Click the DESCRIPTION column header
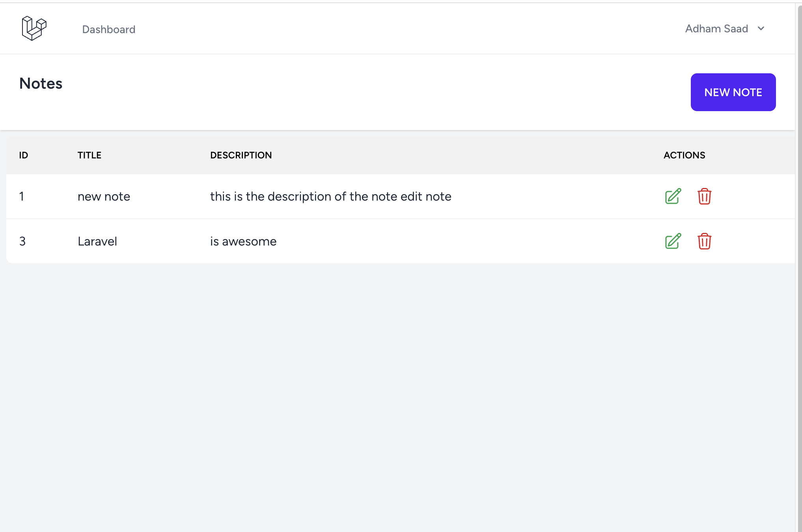 click(241, 155)
